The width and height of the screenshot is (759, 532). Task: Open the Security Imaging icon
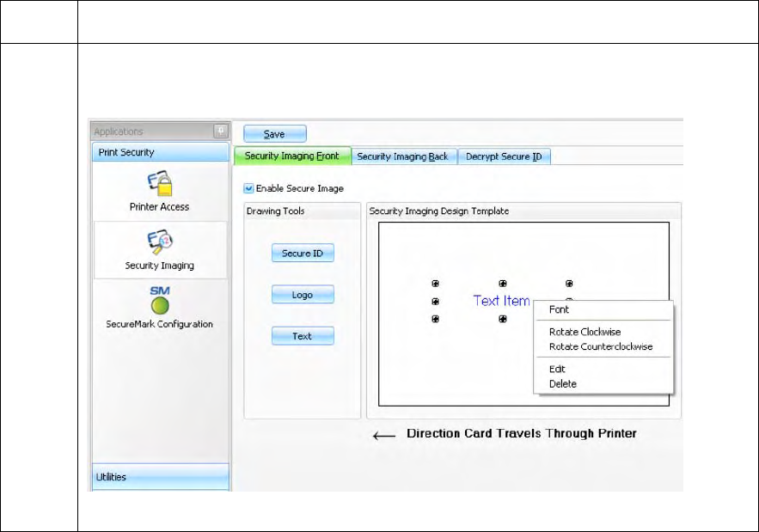pyautogui.click(x=160, y=242)
